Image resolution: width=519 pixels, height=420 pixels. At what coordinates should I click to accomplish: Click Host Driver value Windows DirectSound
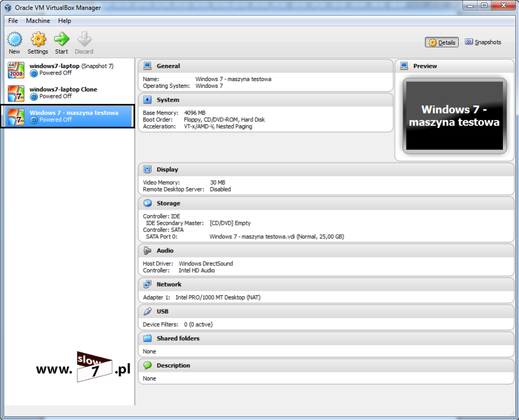point(206,264)
